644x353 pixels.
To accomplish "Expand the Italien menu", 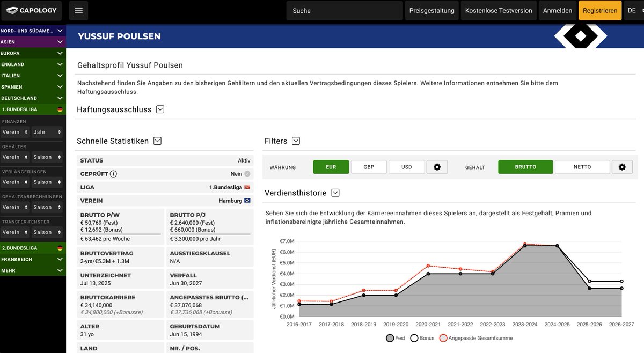I will coord(33,76).
